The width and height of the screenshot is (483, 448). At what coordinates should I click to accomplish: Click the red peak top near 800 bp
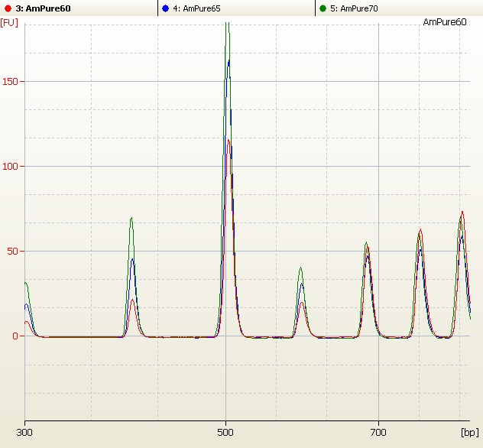(x=462, y=213)
